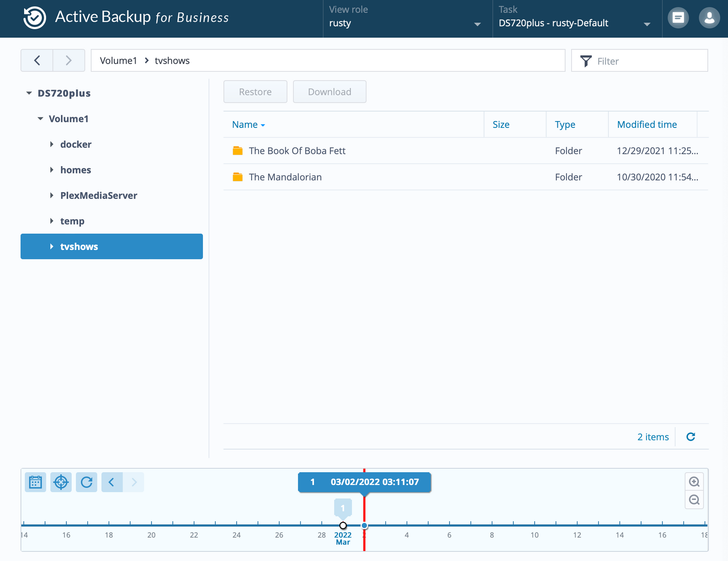Viewport: 728px width, 561px height.
Task: Click the blue timeline position handle
Action: tap(364, 525)
